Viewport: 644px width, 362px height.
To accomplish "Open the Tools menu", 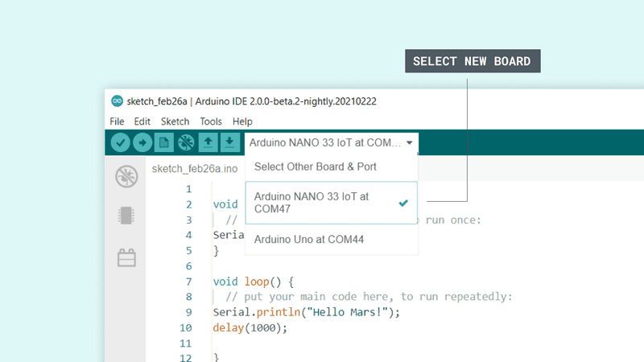I will [211, 121].
